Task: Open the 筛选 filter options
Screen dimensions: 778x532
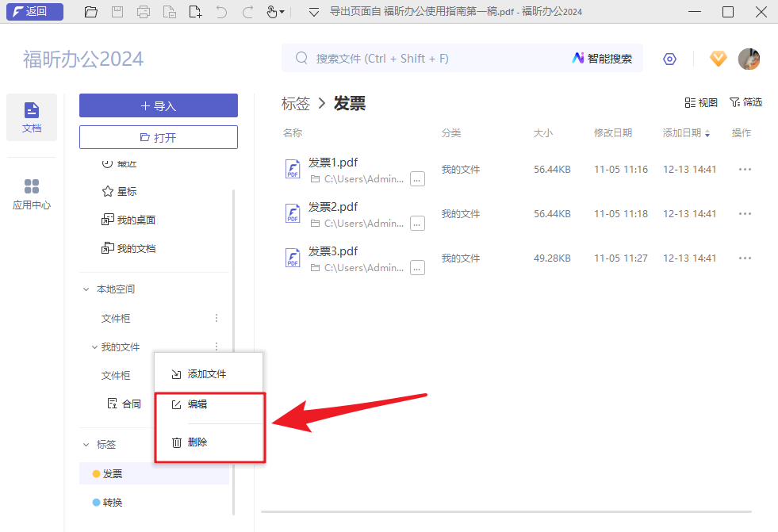Action: [x=745, y=102]
